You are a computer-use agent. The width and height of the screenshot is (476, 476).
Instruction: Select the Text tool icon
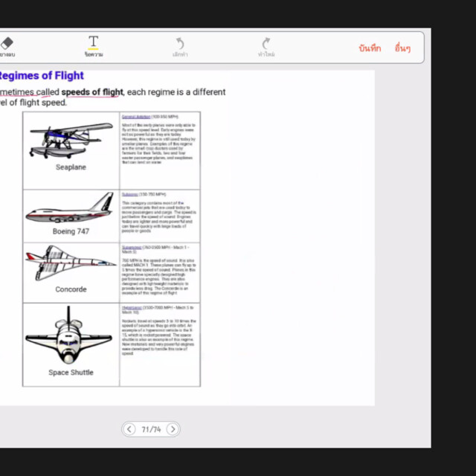[94, 42]
